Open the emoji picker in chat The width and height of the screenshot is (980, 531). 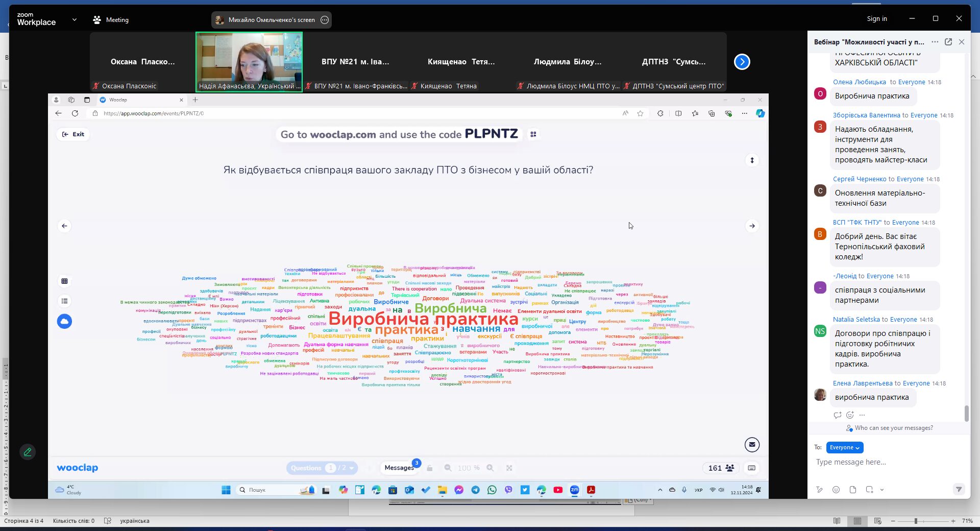coord(836,490)
